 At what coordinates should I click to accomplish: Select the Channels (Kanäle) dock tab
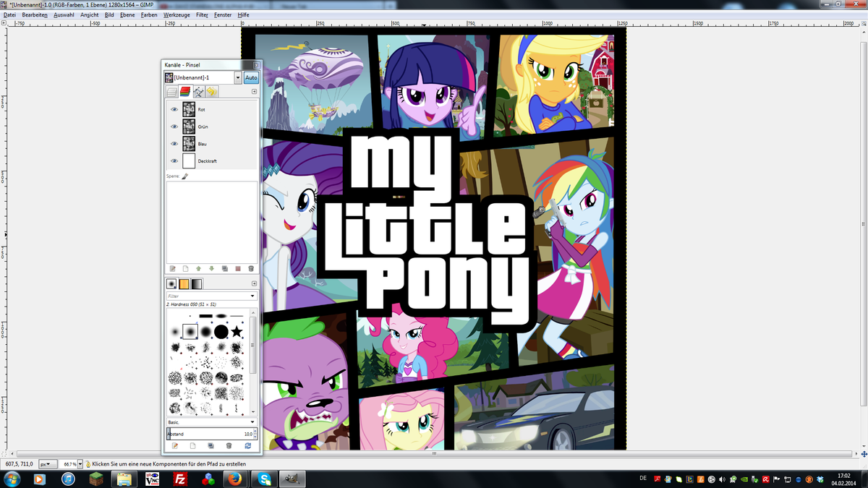tap(184, 92)
